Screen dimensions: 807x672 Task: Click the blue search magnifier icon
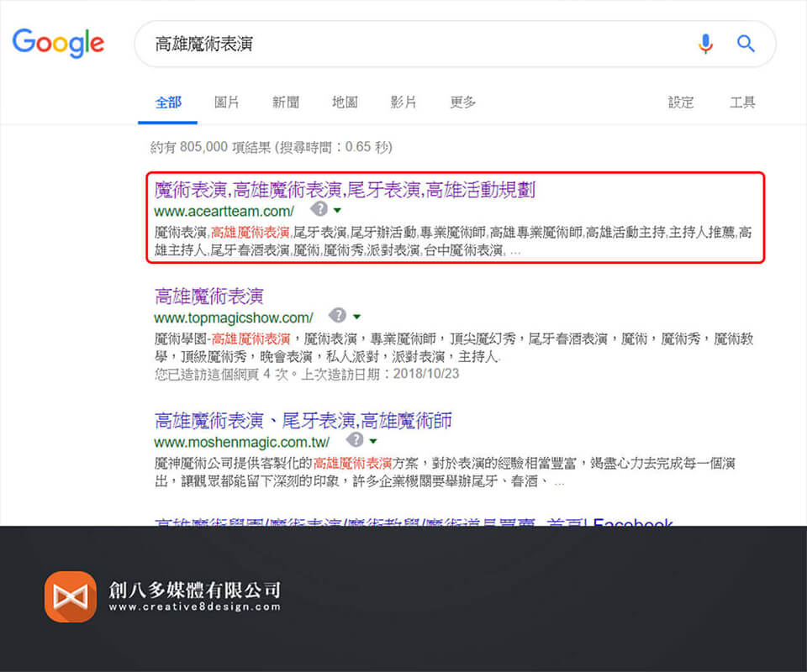point(746,44)
